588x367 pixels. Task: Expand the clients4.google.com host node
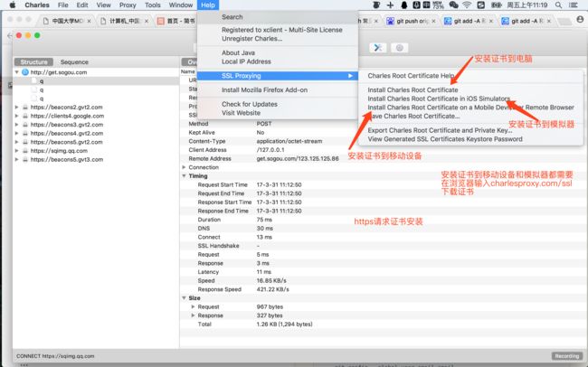pyautogui.click(x=17, y=116)
